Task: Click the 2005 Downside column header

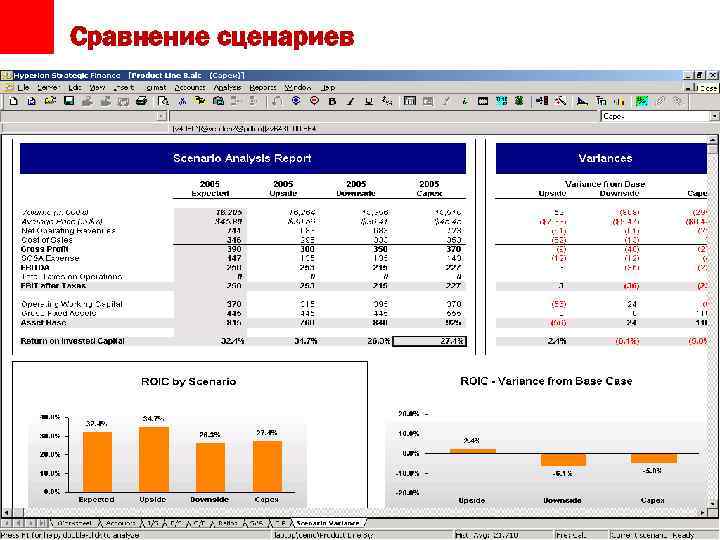Action: (356, 189)
